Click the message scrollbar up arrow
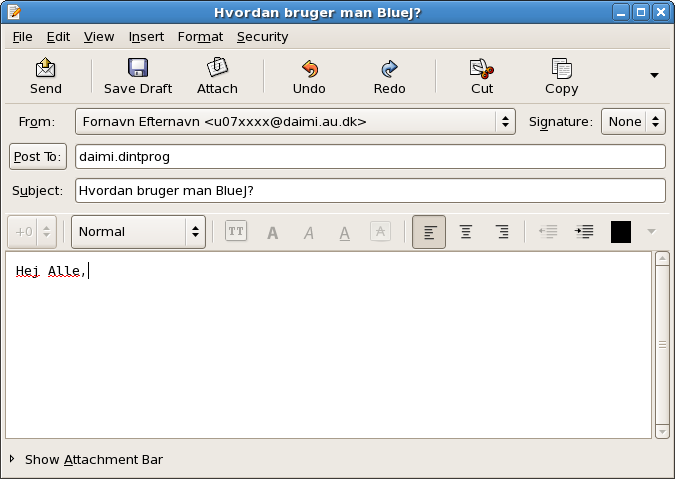The image size is (675, 479). coord(662,258)
